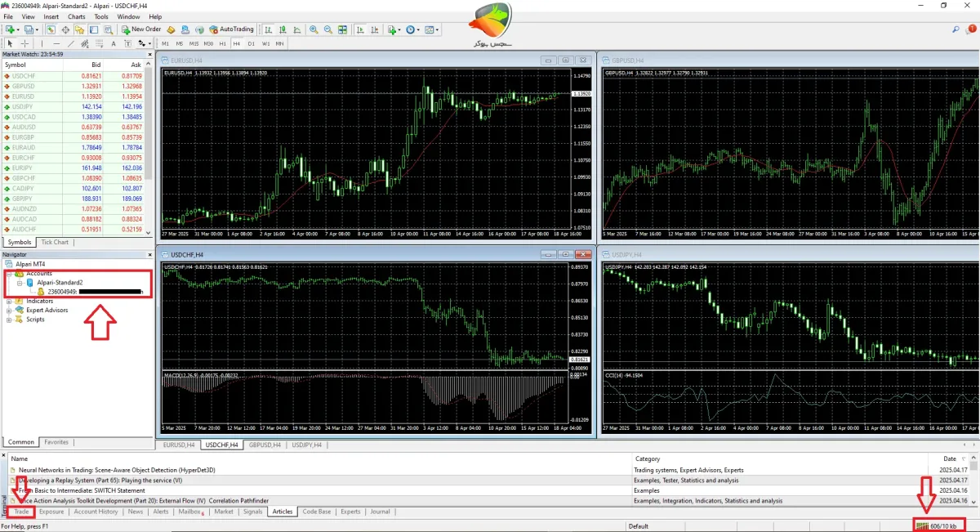
Task: Switch the timeframe to M1
Action: pos(165,43)
